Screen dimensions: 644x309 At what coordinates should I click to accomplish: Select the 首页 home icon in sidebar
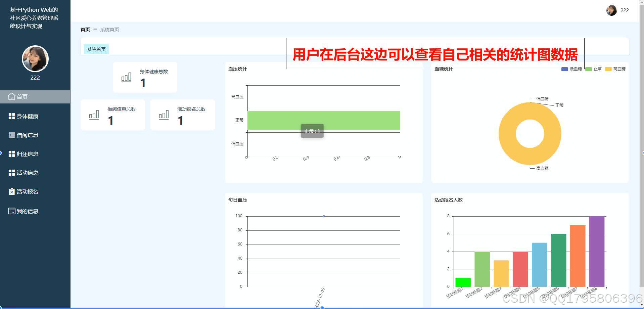coord(11,96)
